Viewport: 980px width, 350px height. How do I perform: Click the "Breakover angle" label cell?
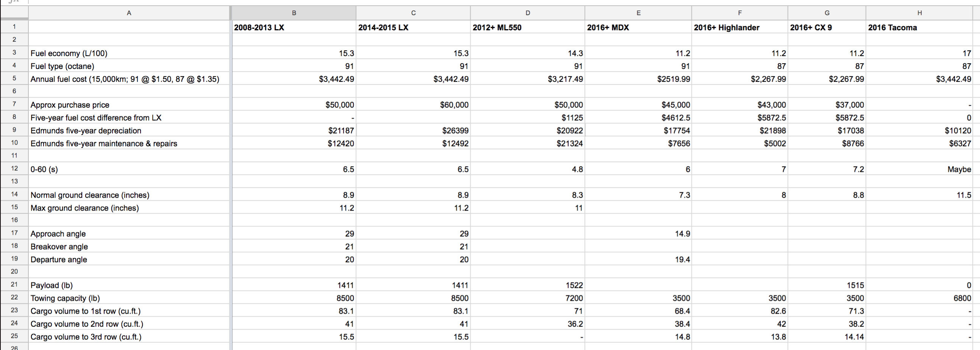coord(129,247)
